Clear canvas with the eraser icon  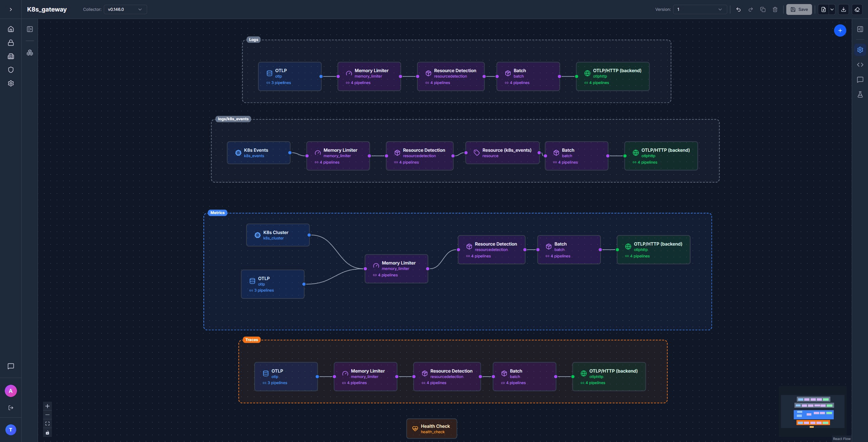tap(857, 9)
